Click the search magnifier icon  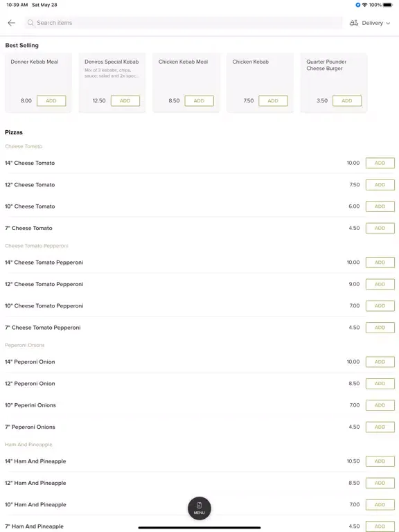(30, 23)
